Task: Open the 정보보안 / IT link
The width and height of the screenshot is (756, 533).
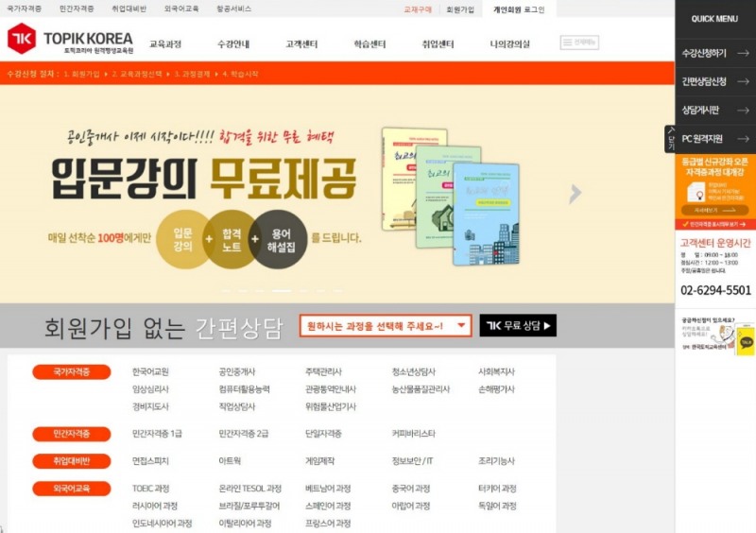Action: (413, 461)
